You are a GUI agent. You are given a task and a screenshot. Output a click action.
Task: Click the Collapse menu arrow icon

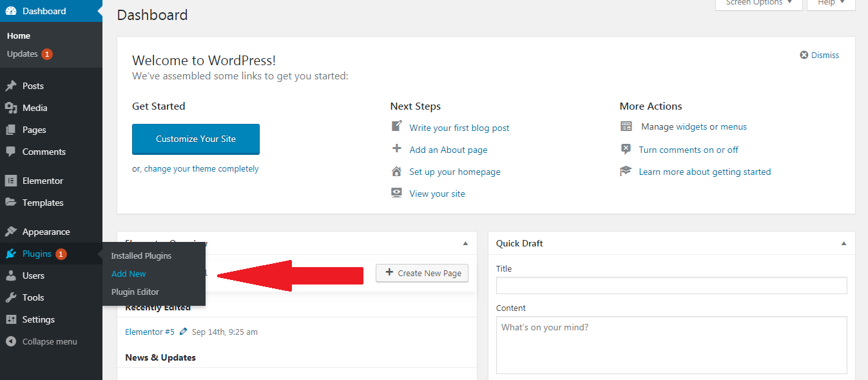tap(11, 341)
